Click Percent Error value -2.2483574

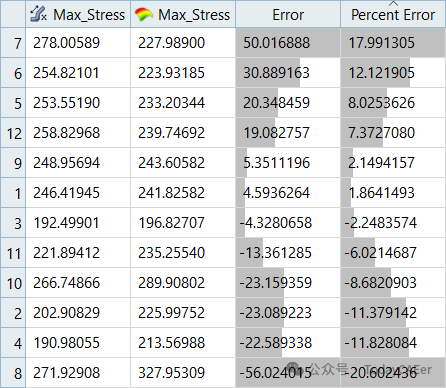point(393,223)
